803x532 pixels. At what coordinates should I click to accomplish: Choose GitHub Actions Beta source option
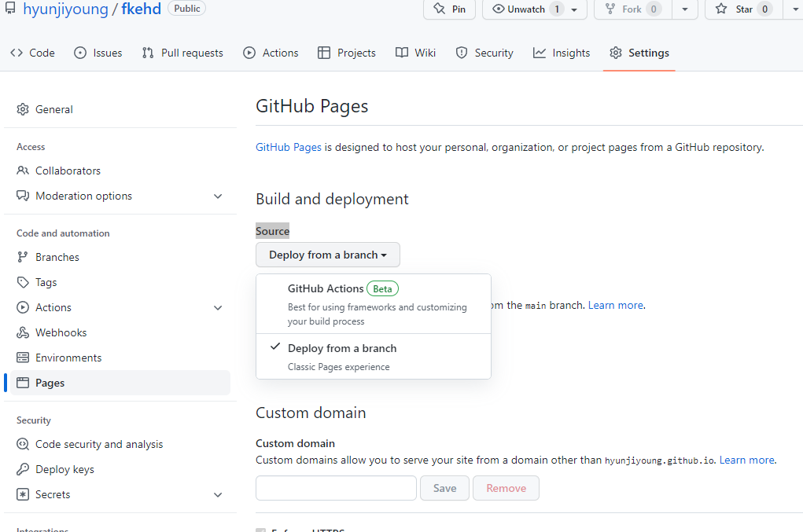click(374, 304)
